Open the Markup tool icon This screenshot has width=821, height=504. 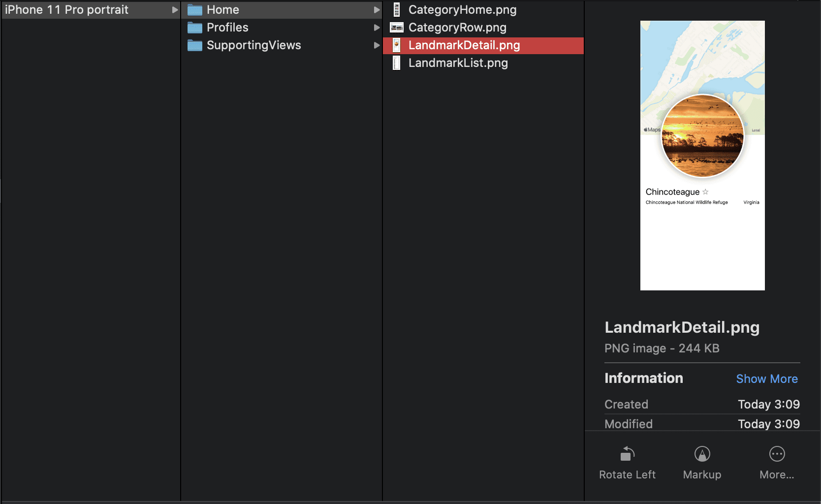[x=702, y=454]
